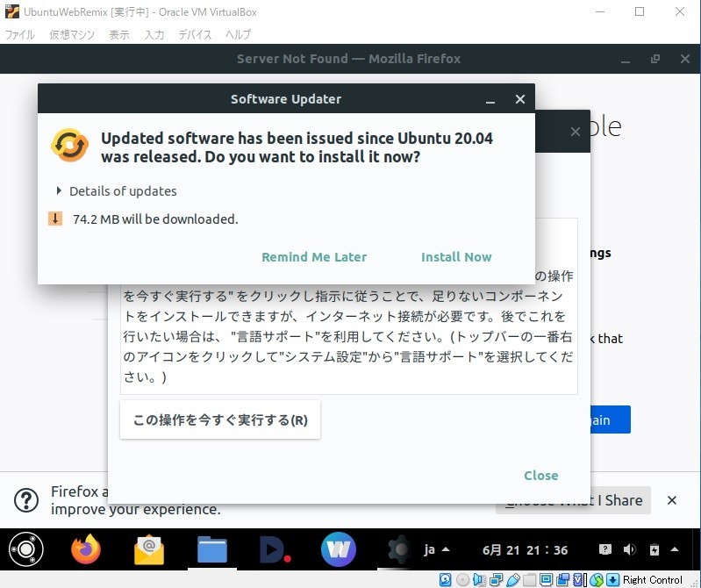701x588 pixels.
Task: Open the デバイス menu
Action: click(195, 34)
